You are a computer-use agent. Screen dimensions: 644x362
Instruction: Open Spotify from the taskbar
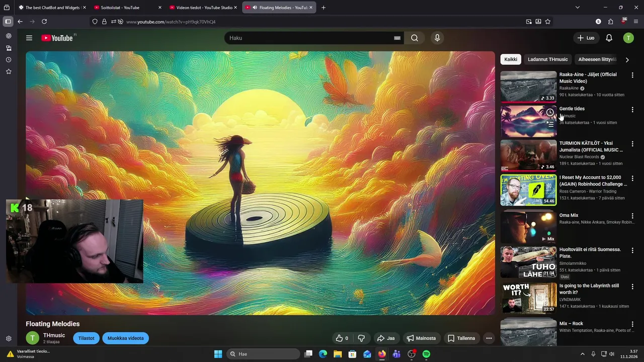point(426,354)
